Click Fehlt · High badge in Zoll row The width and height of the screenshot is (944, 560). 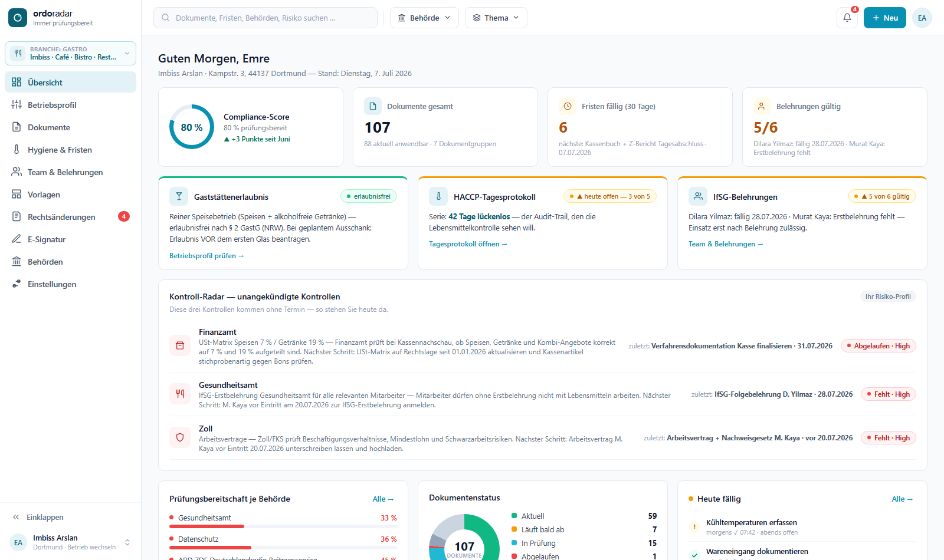click(x=889, y=438)
